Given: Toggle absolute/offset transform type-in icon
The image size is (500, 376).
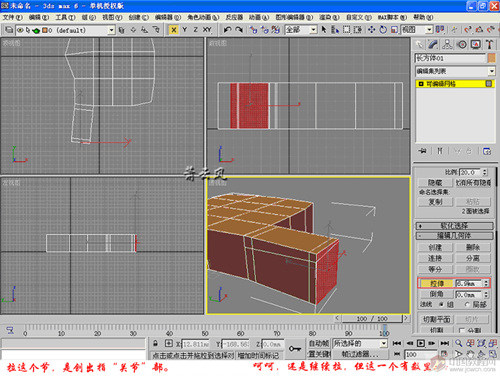Looking at the screenshot, I should 169,343.
